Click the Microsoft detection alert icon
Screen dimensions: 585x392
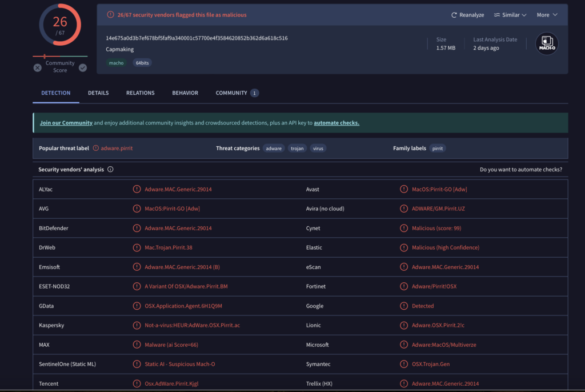[404, 345]
